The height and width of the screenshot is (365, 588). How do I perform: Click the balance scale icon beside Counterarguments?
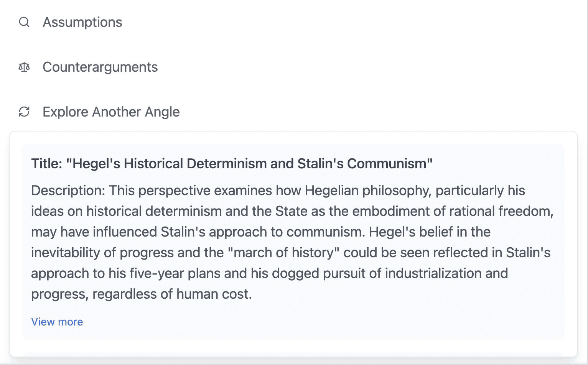click(x=24, y=67)
